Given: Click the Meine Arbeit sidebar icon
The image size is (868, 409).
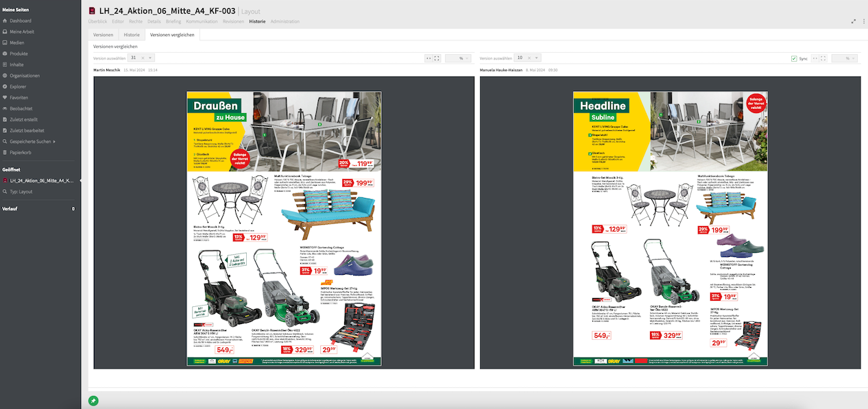Looking at the screenshot, I should [5, 32].
